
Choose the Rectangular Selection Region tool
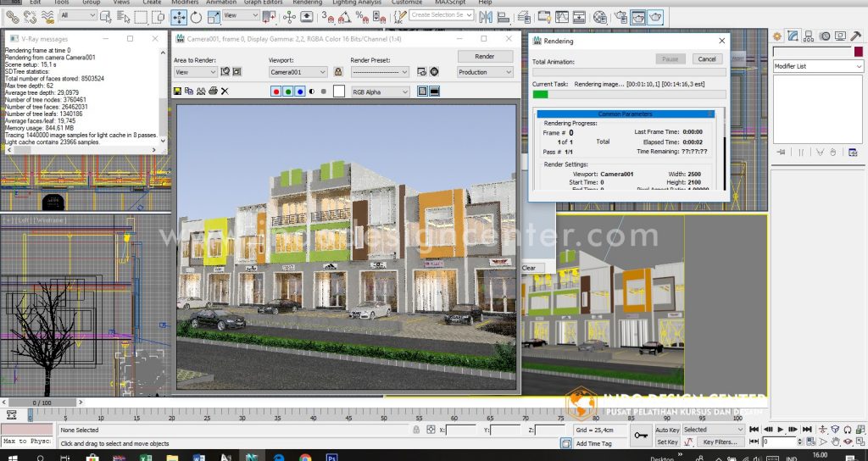[x=141, y=18]
